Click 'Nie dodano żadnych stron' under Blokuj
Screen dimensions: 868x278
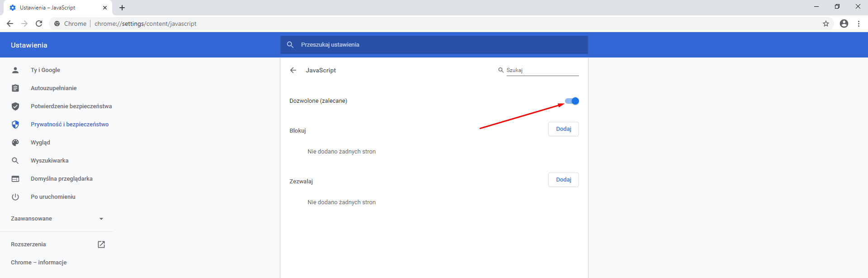pyautogui.click(x=342, y=152)
